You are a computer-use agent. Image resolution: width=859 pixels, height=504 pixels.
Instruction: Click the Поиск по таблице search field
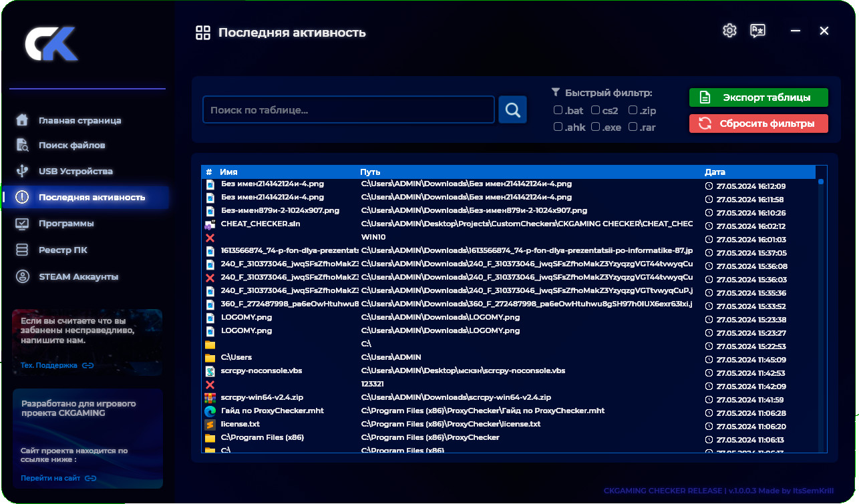click(349, 110)
